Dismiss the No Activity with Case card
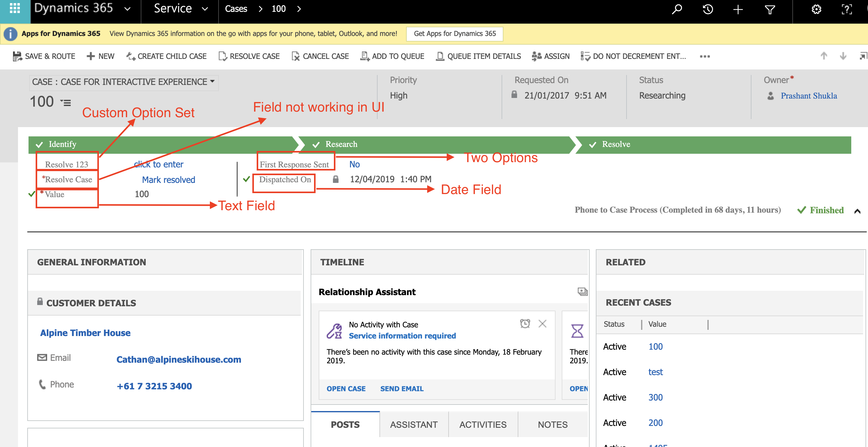This screenshot has height=447, width=868. pos(542,324)
